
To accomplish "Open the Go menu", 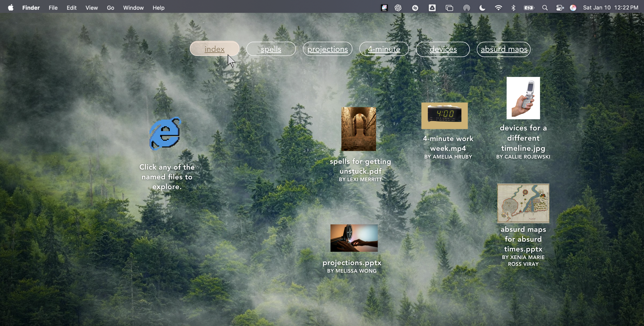I will pyautogui.click(x=110, y=8).
